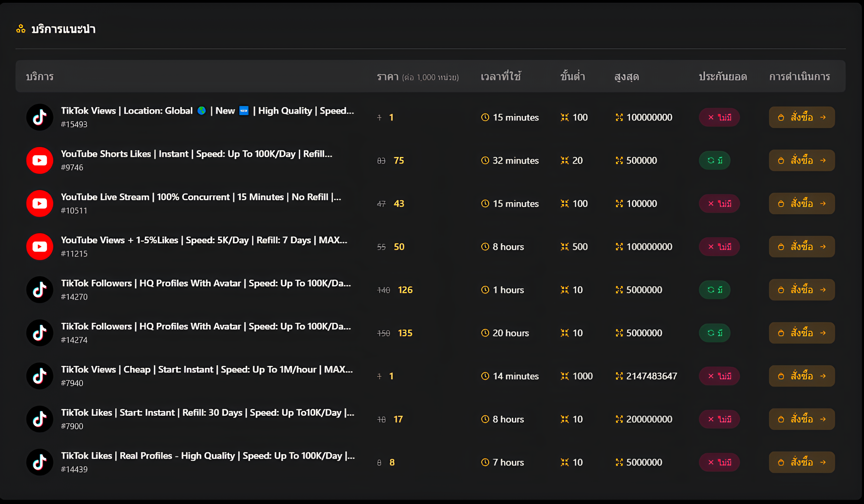Click the TikTok icon for service #14270
Image resolution: width=864 pixels, height=504 pixels.
tap(40, 290)
